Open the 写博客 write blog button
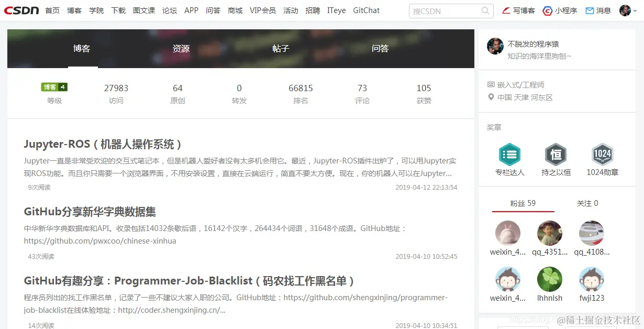 (518, 10)
